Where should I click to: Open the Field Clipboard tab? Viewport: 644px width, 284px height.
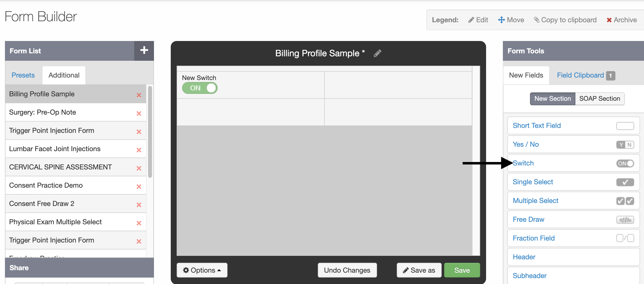[580, 75]
